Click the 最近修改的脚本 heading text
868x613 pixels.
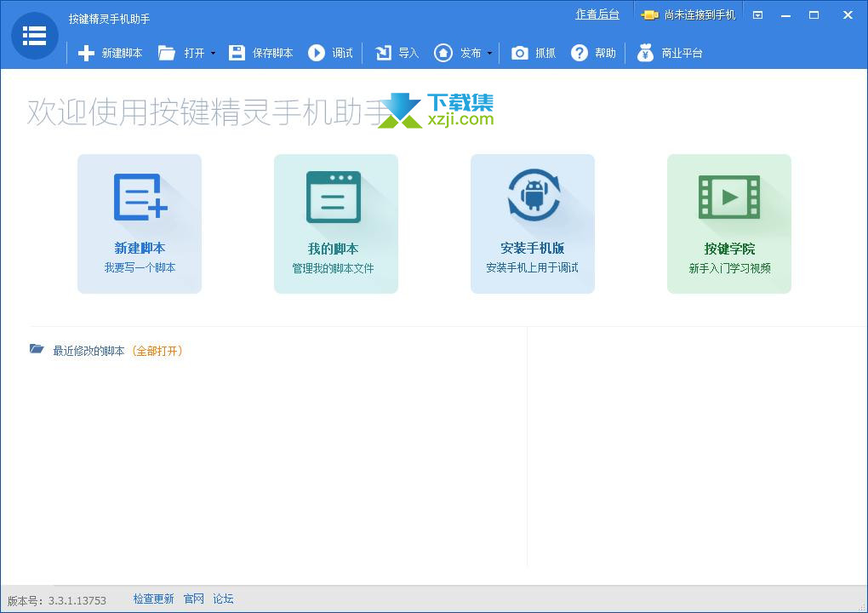pos(89,351)
